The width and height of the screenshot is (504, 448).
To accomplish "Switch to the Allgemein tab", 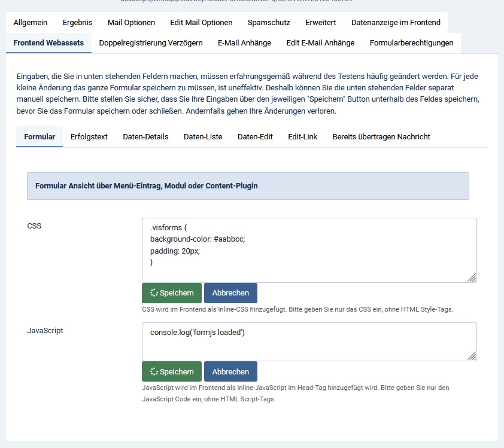I will [x=31, y=22].
